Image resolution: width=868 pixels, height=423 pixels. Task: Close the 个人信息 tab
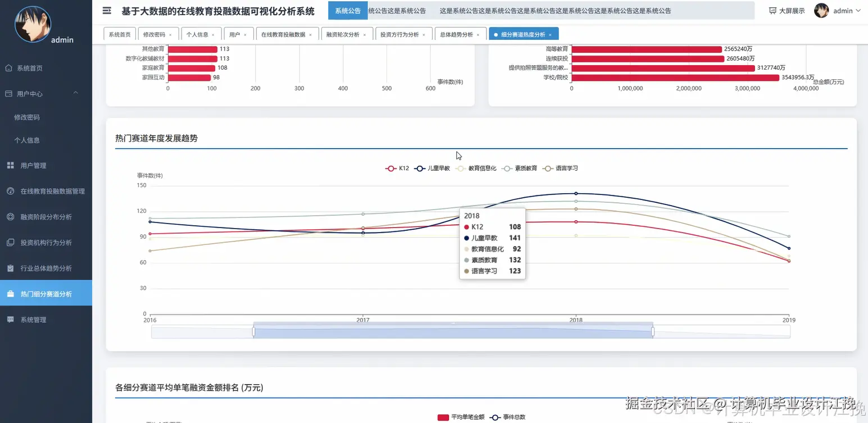coord(213,35)
